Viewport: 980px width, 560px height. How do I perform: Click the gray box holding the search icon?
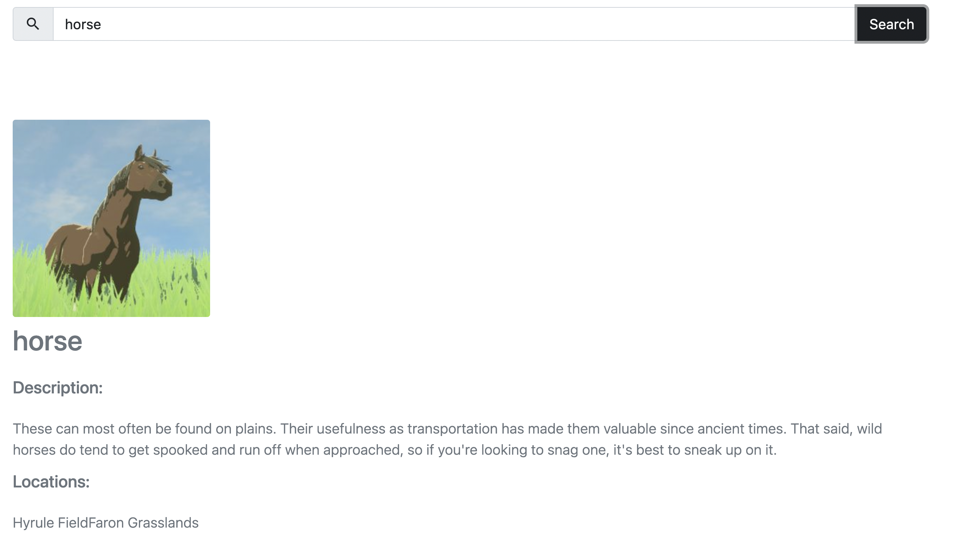tap(33, 24)
